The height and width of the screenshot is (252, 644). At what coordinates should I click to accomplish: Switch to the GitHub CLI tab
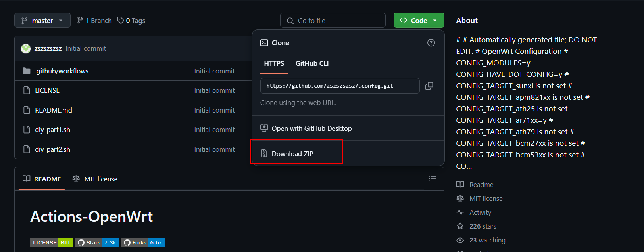[312, 63]
